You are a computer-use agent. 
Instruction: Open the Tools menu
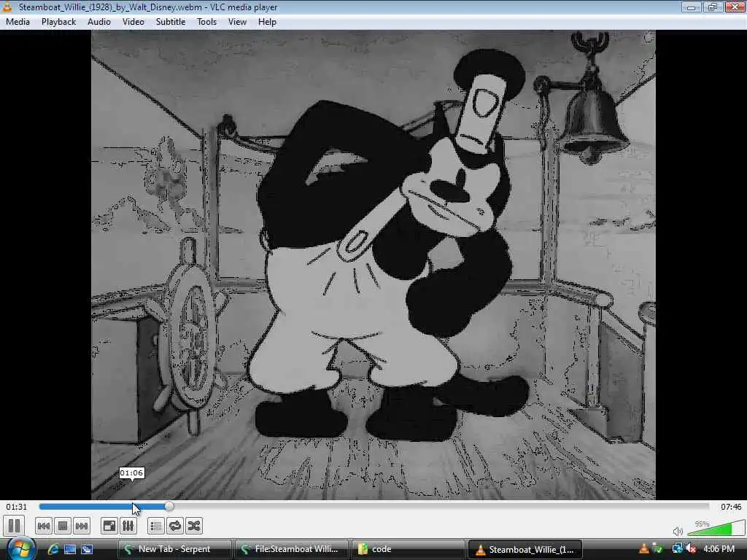(206, 22)
